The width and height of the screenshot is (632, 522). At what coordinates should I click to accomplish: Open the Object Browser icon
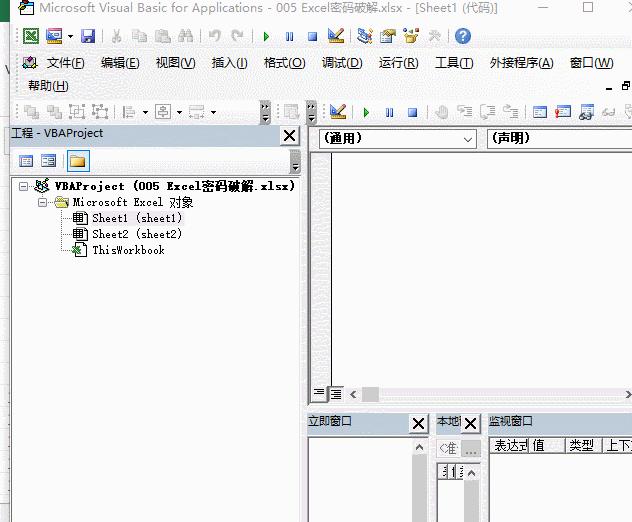411,36
